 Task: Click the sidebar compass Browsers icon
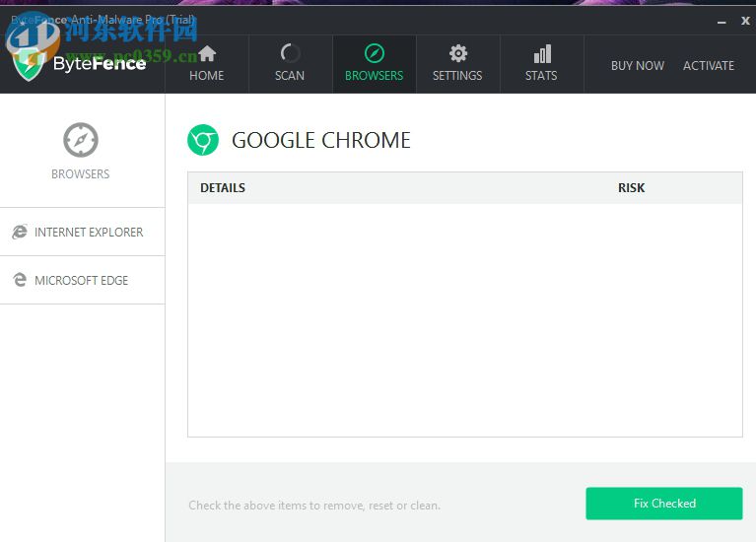point(81,140)
